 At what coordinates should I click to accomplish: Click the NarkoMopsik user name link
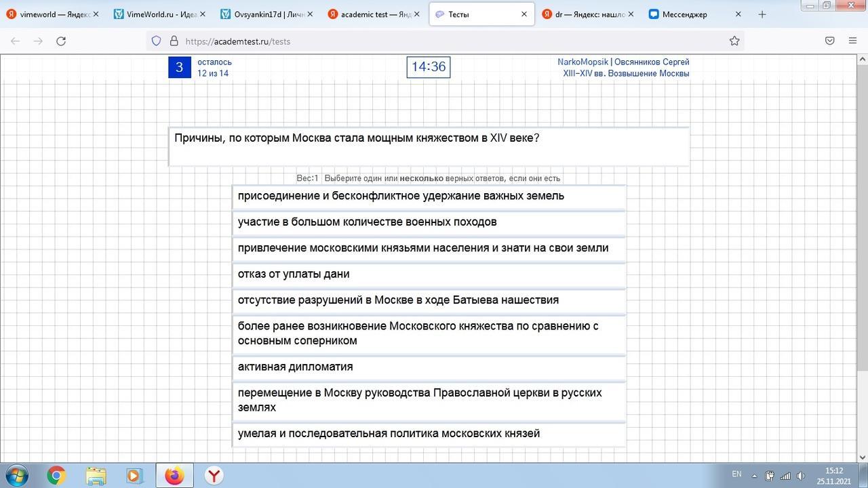point(583,62)
